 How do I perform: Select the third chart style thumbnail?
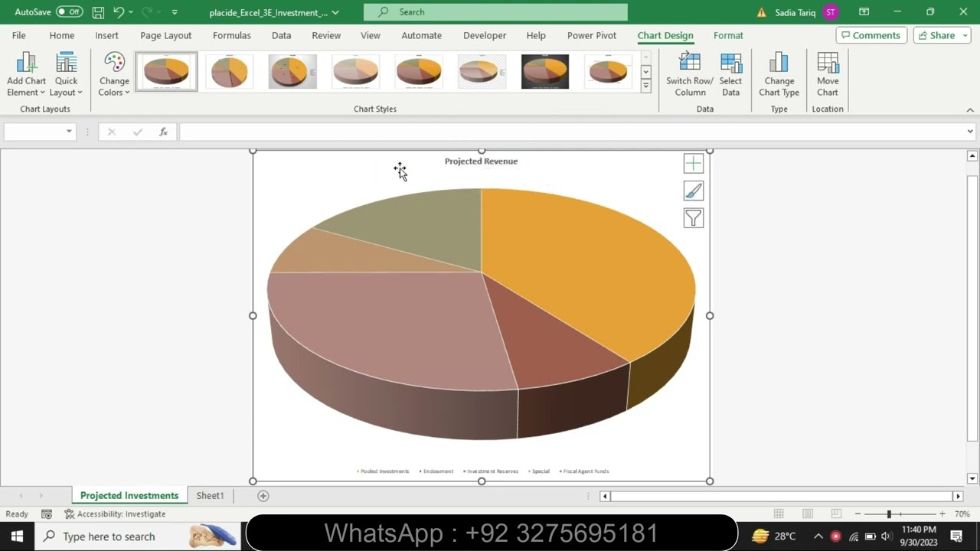(x=292, y=71)
